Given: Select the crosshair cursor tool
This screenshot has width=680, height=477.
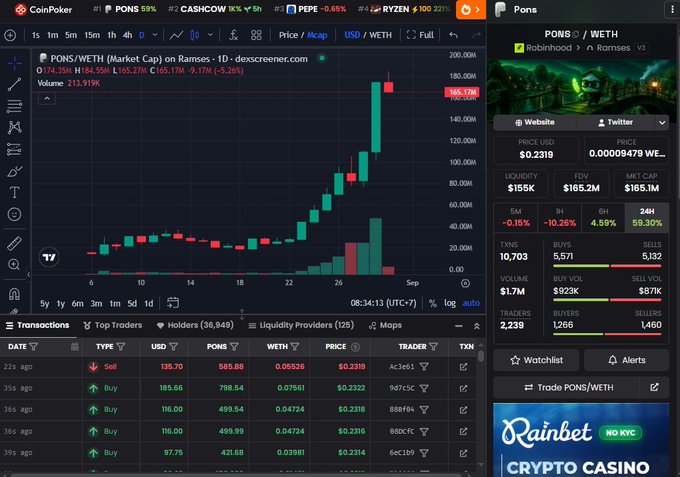Looking at the screenshot, I should [14, 63].
